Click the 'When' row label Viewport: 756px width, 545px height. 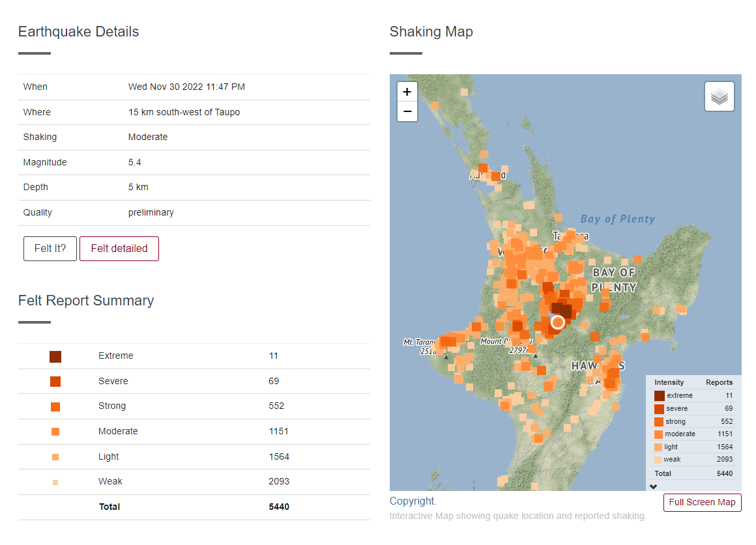[35, 87]
